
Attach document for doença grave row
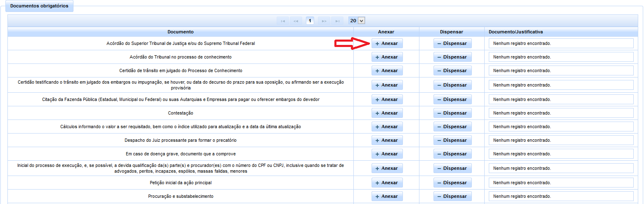pyautogui.click(x=387, y=154)
